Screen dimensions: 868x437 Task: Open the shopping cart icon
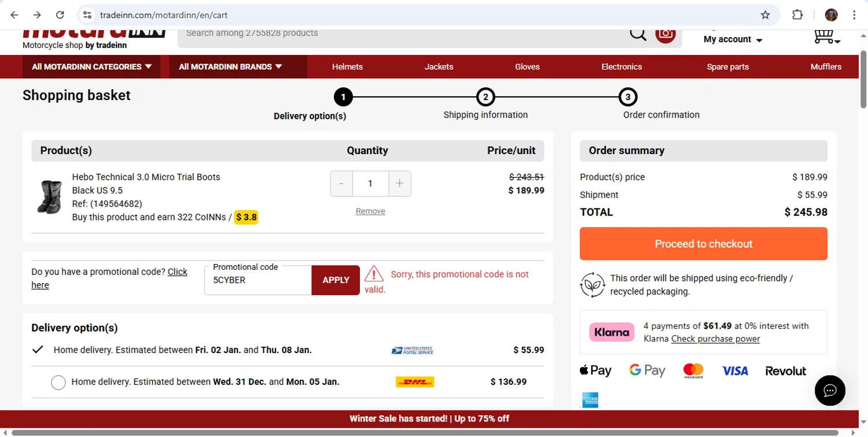coord(826,36)
